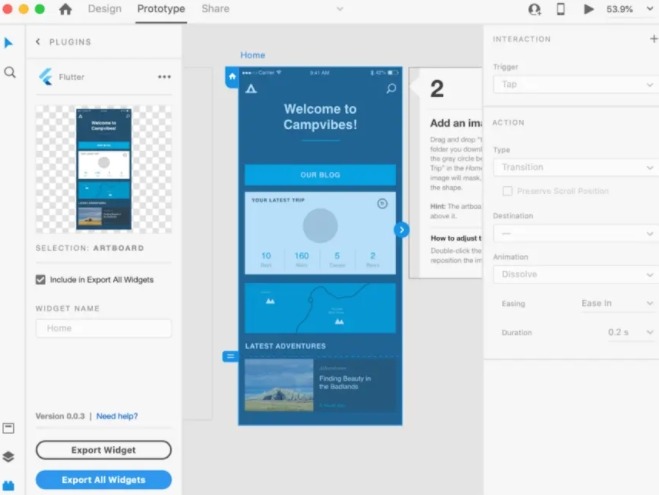
Task: Open the Plugins panel icon
Action: pos(8,485)
